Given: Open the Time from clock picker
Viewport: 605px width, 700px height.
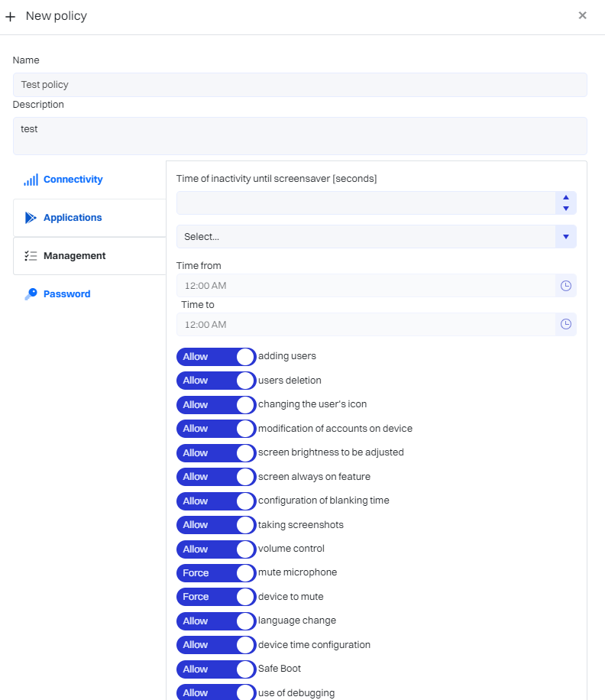Looking at the screenshot, I should pos(566,286).
